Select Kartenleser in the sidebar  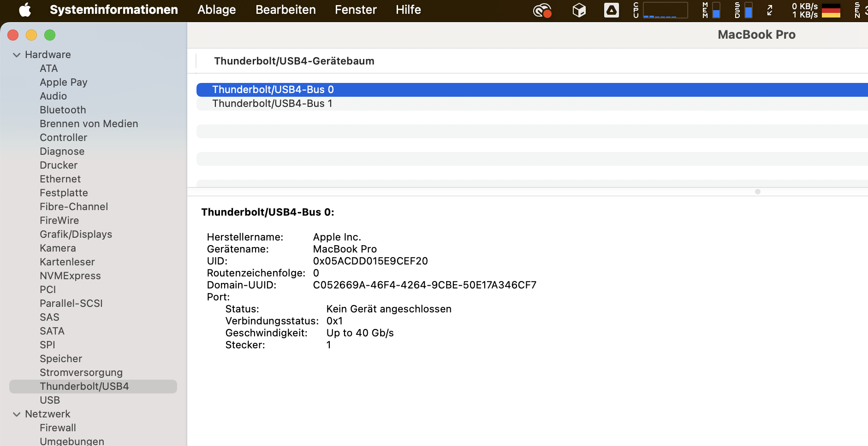[67, 262]
